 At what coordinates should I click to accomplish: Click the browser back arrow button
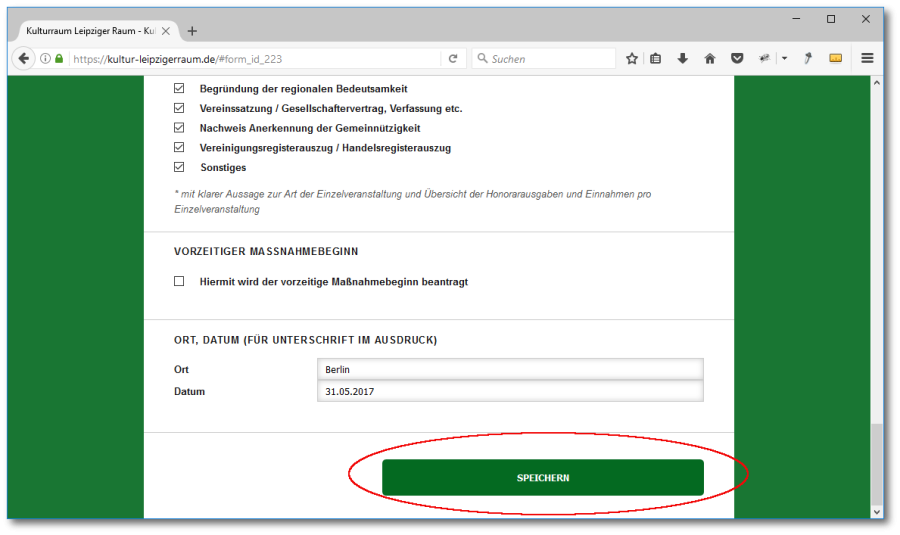click(24, 59)
